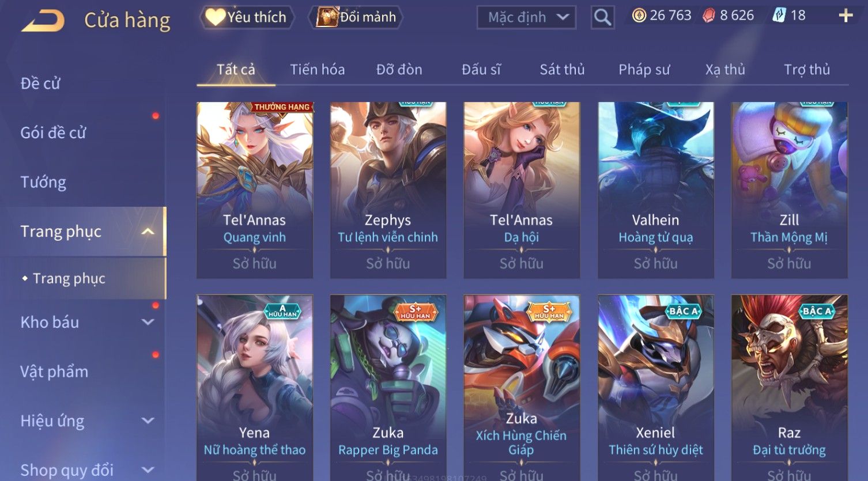Tap the blue voucher currency icon
Viewport: 868px width, 481px height.
pos(779,16)
